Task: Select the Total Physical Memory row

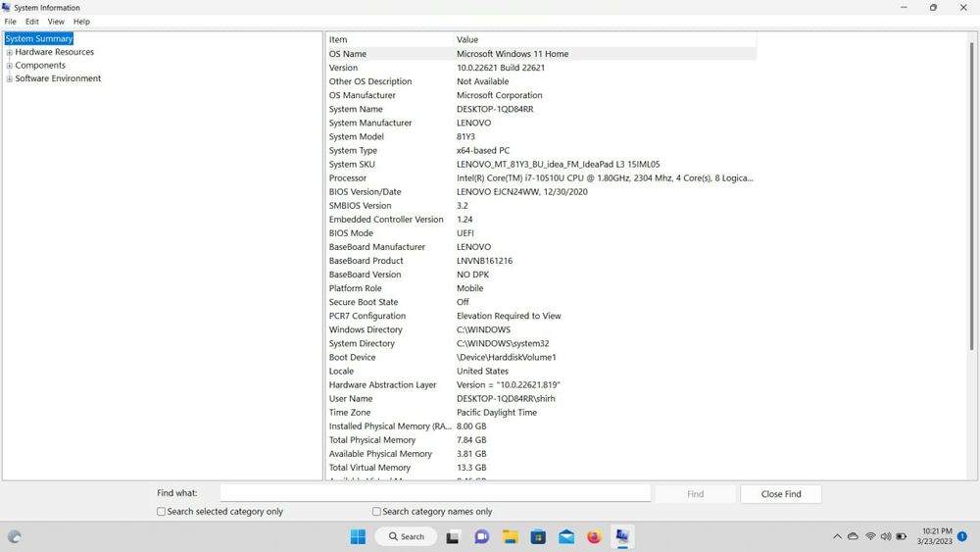Action: click(541, 439)
